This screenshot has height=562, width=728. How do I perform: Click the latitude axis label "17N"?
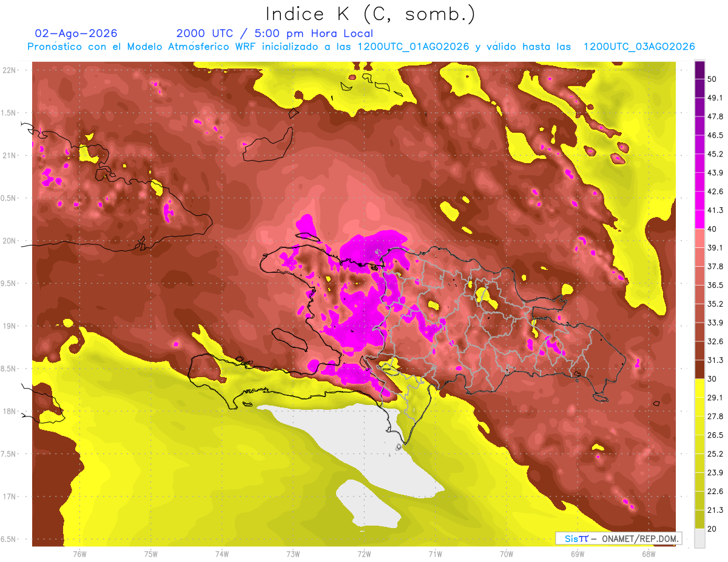[x=10, y=497]
